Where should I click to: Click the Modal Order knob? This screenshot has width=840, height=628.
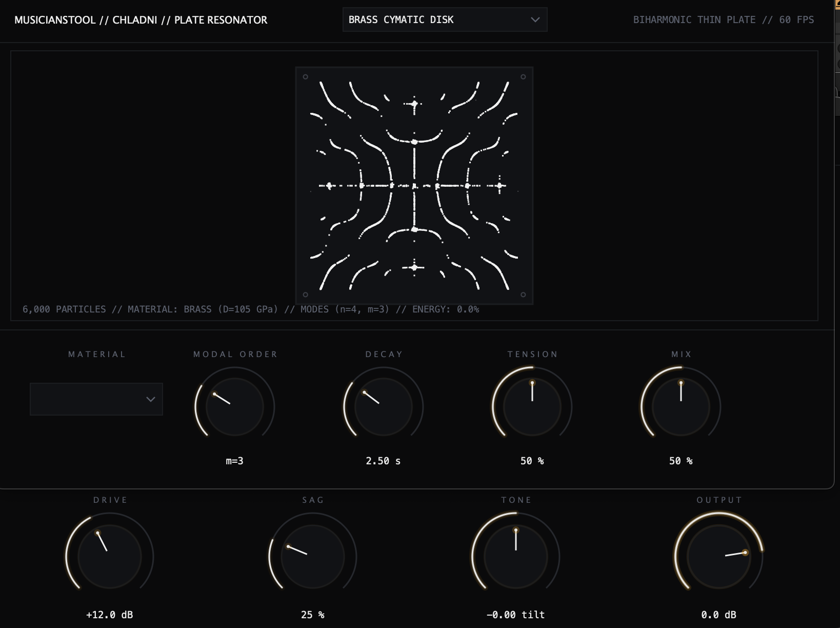pyautogui.click(x=235, y=407)
